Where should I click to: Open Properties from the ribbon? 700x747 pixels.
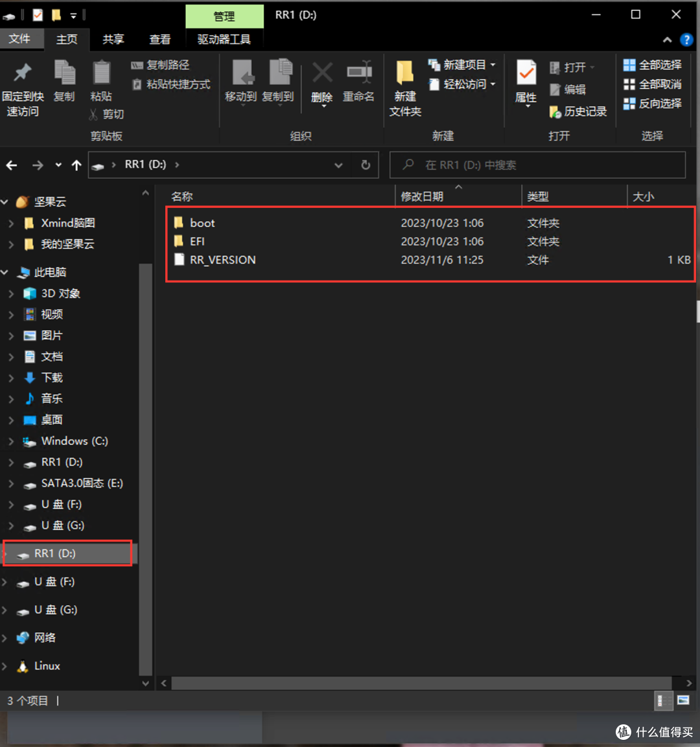[x=526, y=75]
